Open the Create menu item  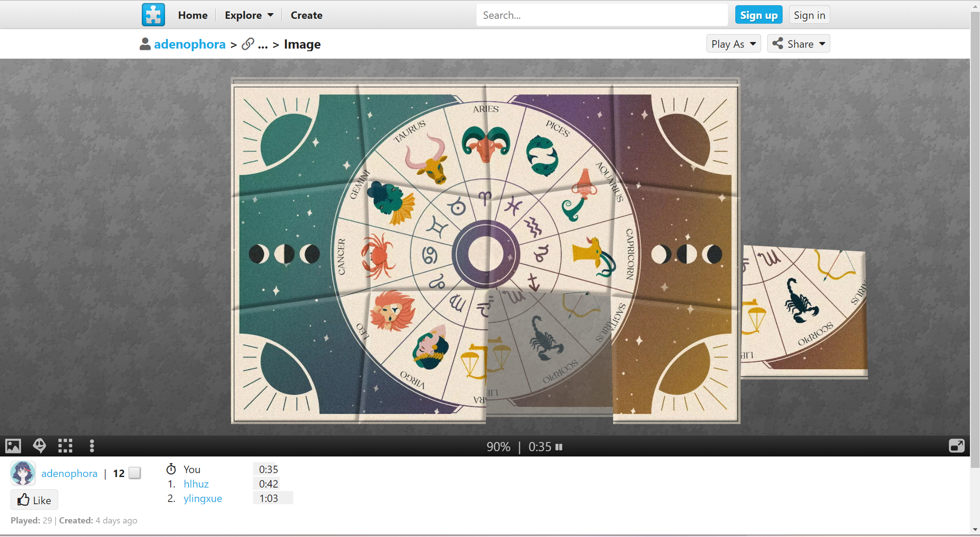point(306,15)
